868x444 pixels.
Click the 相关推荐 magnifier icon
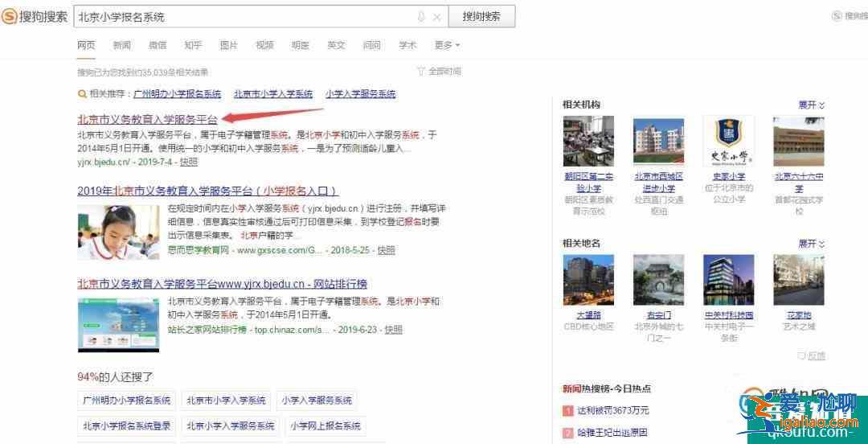81,94
